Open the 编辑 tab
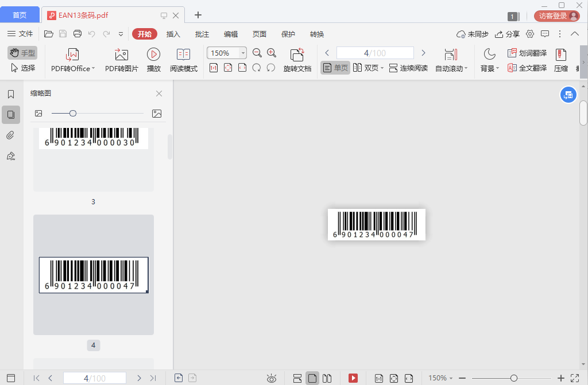 (x=231, y=34)
